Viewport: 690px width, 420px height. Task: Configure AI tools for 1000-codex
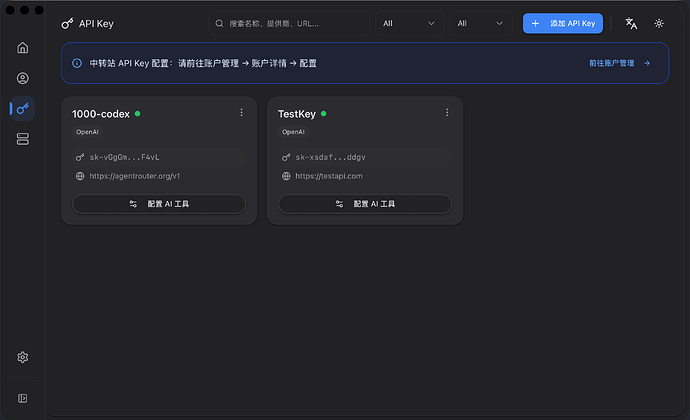coord(159,204)
